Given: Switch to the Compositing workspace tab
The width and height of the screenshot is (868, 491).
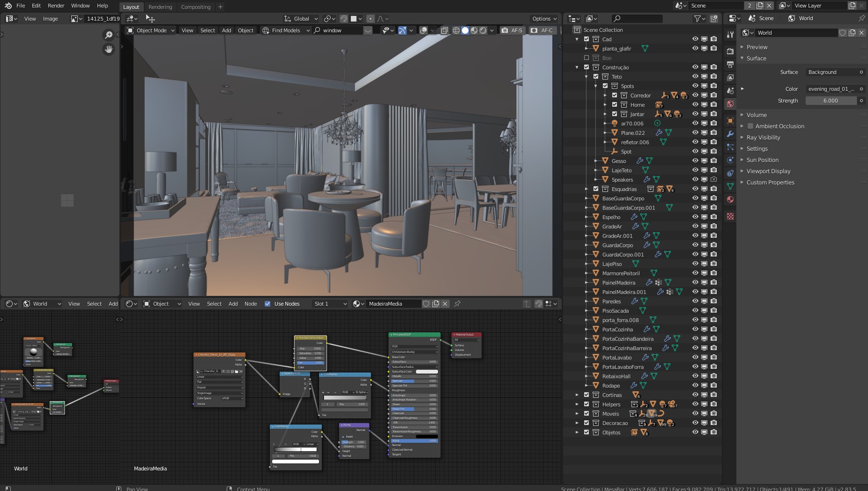Looking at the screenshot, I should pyautogui.click(x=196, y=7).
